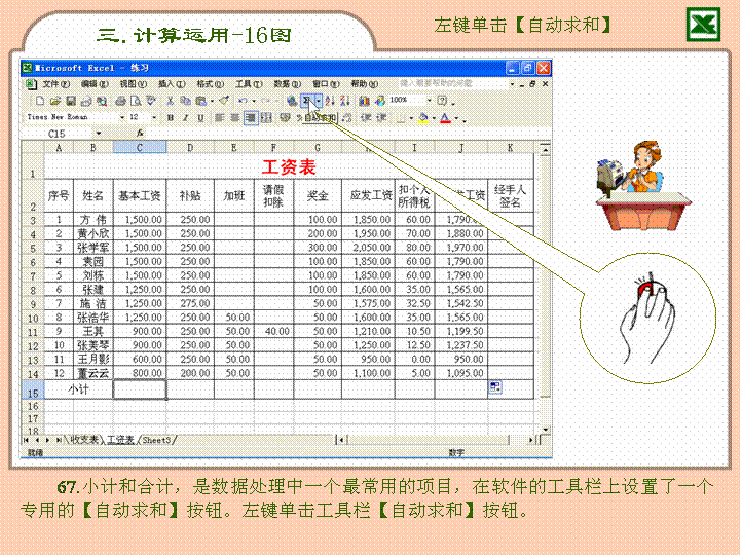This screenshot has height=555, width=740.
Task: Click Sort Ascending icon
Action: [x=330, y=101]
